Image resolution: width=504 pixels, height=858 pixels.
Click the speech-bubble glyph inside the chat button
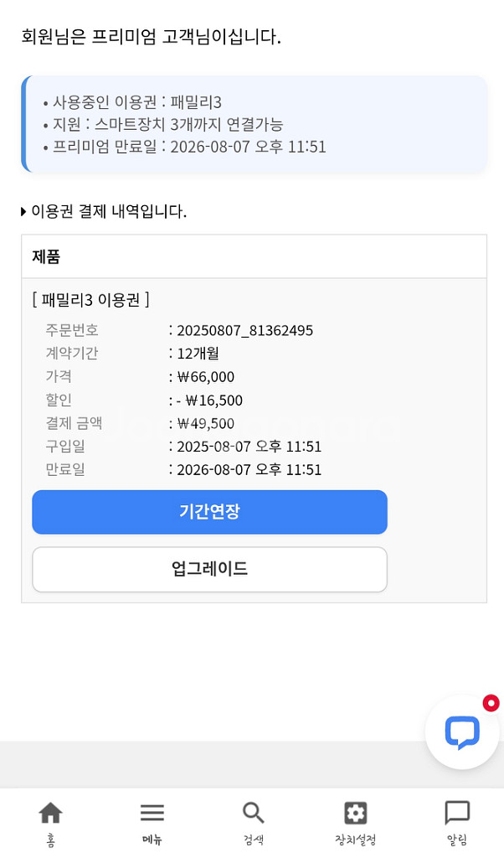pyautogui.click(x=462, y=731)
